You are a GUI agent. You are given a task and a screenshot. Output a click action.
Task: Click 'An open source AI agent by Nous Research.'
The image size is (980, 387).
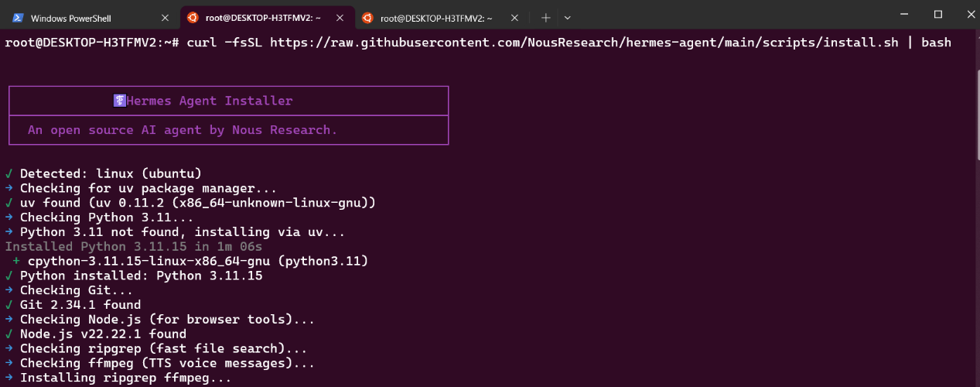pyautogui.click(x=183, y=130)
